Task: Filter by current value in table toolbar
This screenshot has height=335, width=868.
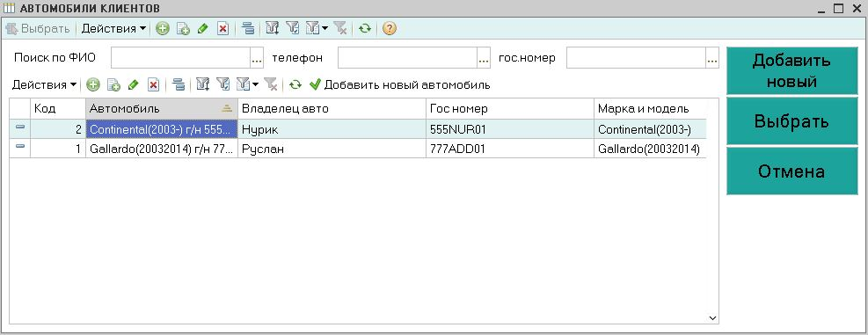Action: click(222, 84)
